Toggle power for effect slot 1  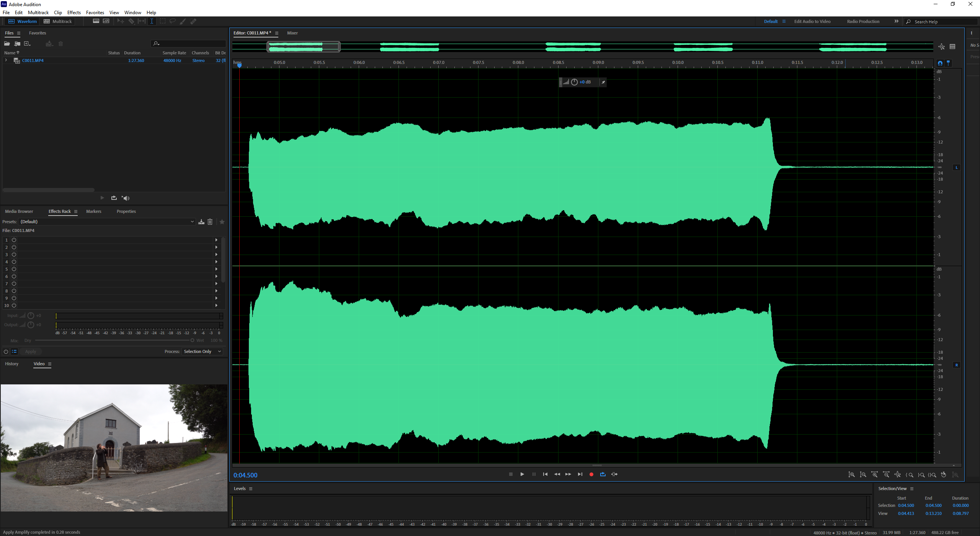[14, 240]
